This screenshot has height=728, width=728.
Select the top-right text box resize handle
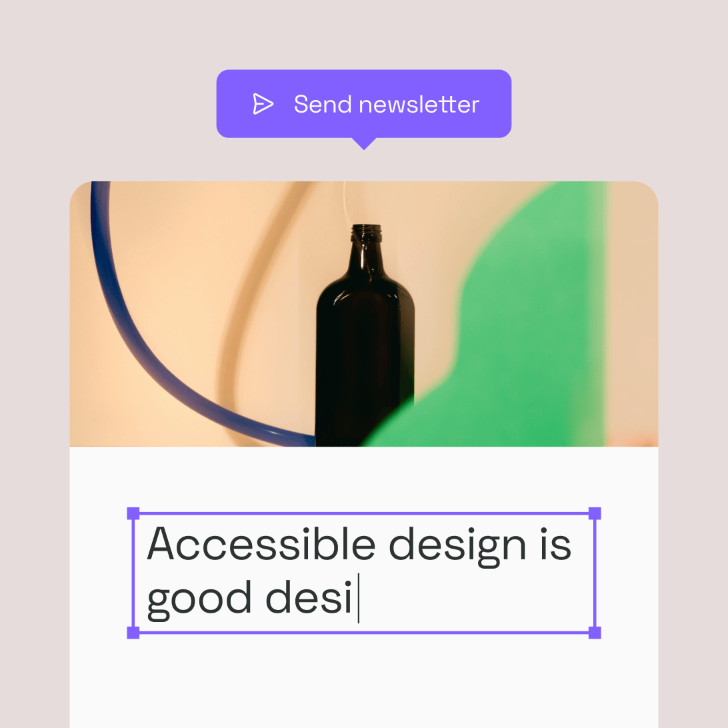click(595, 513)
